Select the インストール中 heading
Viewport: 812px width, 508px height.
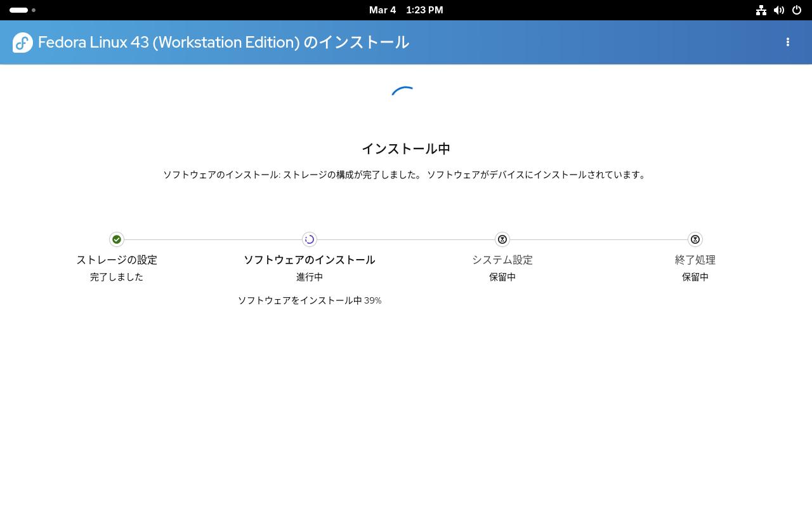click(x=406, y=149)
